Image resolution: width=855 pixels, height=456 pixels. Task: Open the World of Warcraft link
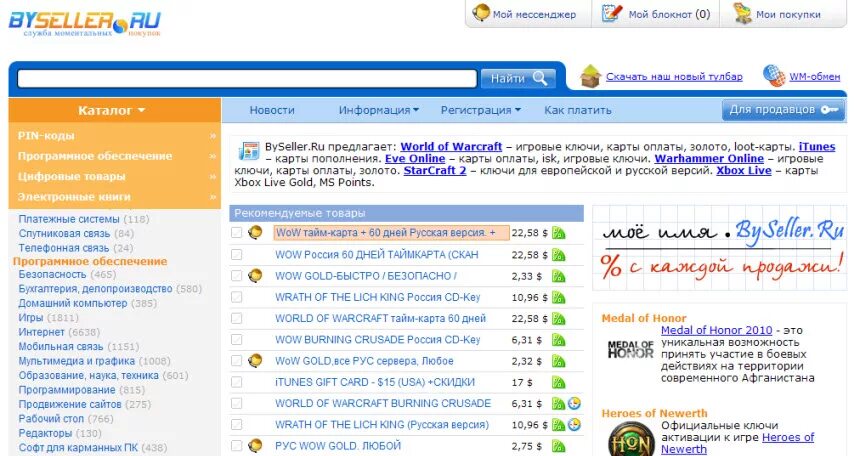click(451, 147)
